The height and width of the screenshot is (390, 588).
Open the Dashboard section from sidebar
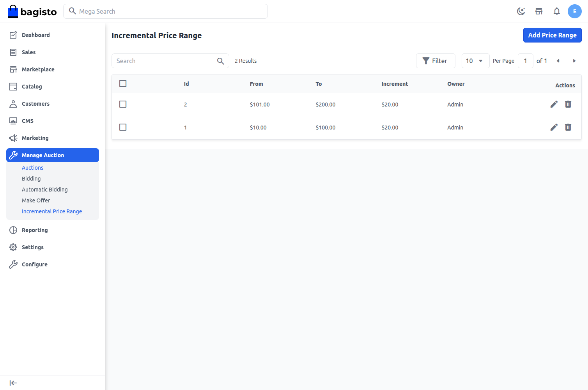pos(36,35)
